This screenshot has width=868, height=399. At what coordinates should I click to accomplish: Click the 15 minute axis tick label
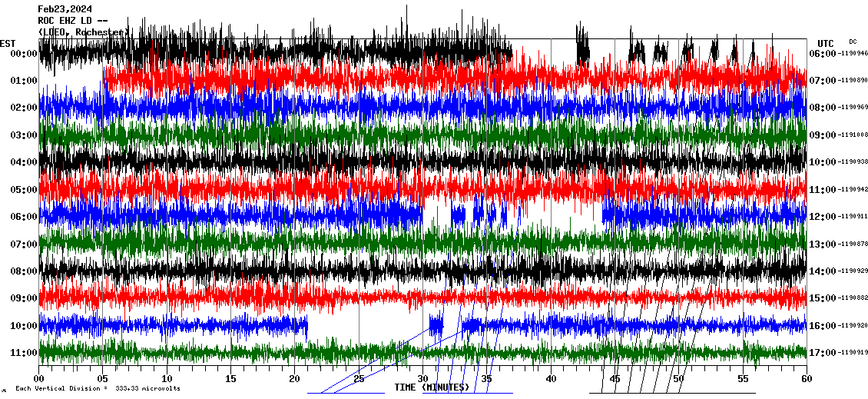pyautogui.click(x=231, y=379)
